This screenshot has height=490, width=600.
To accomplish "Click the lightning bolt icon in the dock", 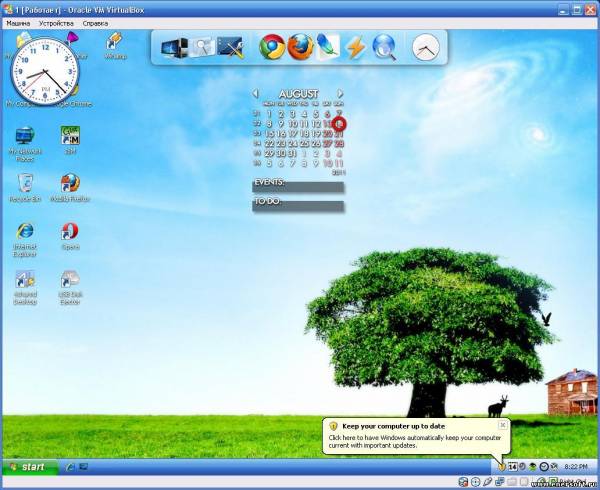I will [355, 48].
